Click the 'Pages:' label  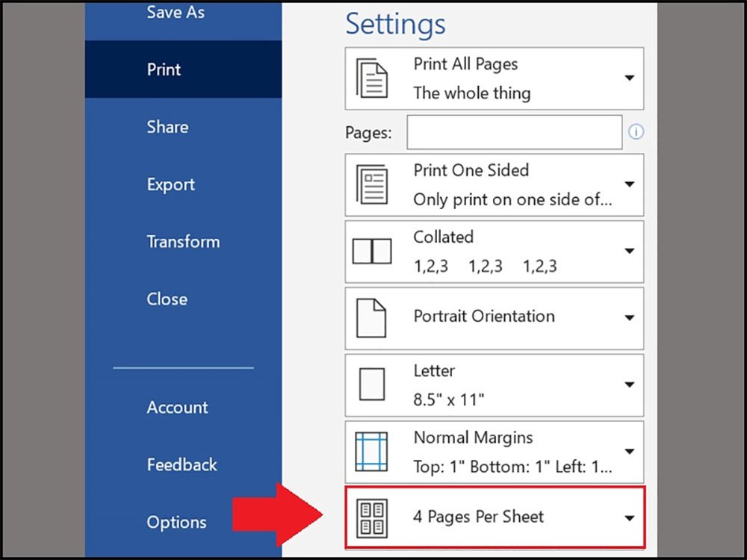tap(368, 133)
